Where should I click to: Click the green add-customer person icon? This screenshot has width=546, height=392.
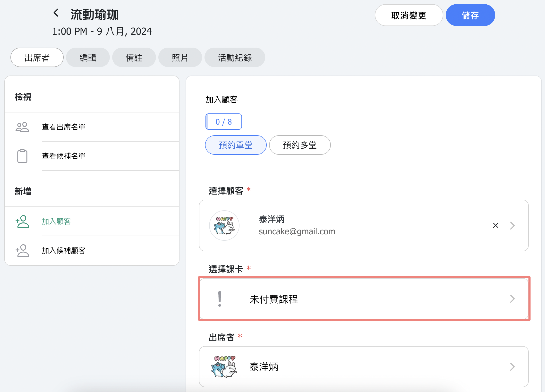pos(22,222)
